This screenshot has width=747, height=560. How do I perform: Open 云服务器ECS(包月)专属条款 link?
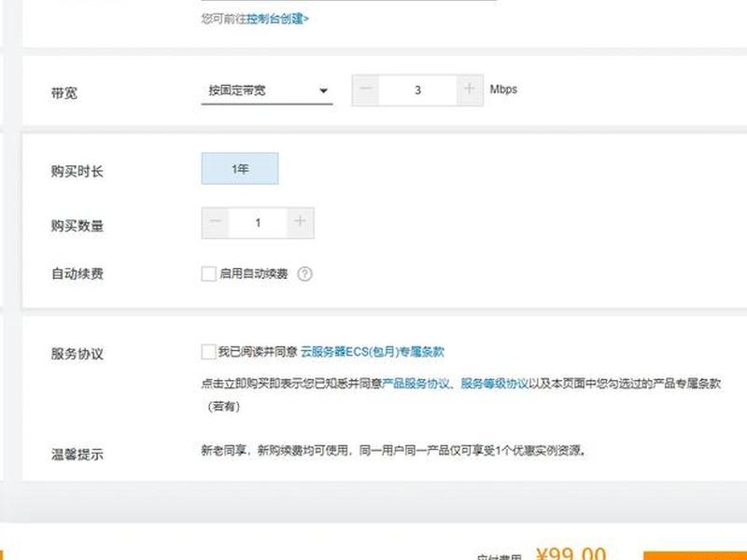(372, 352)
